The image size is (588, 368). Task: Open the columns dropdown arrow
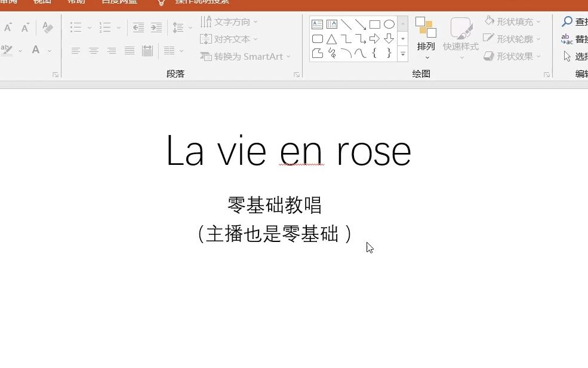tap(181, 51)
